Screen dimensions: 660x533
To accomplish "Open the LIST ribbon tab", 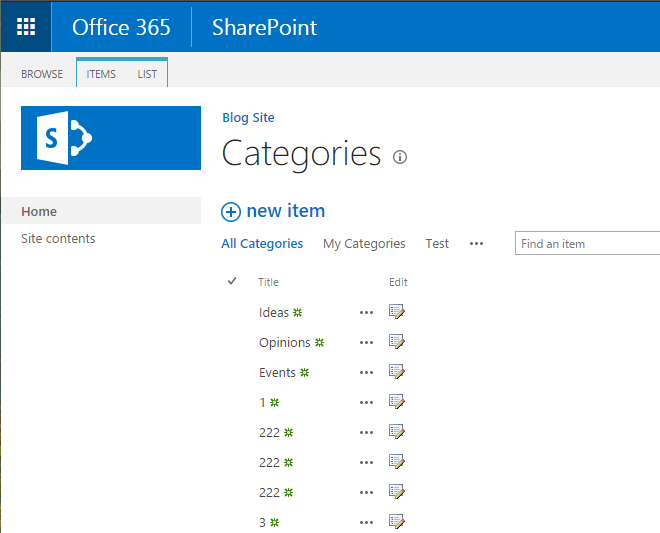I will click(x=147, y=74).
